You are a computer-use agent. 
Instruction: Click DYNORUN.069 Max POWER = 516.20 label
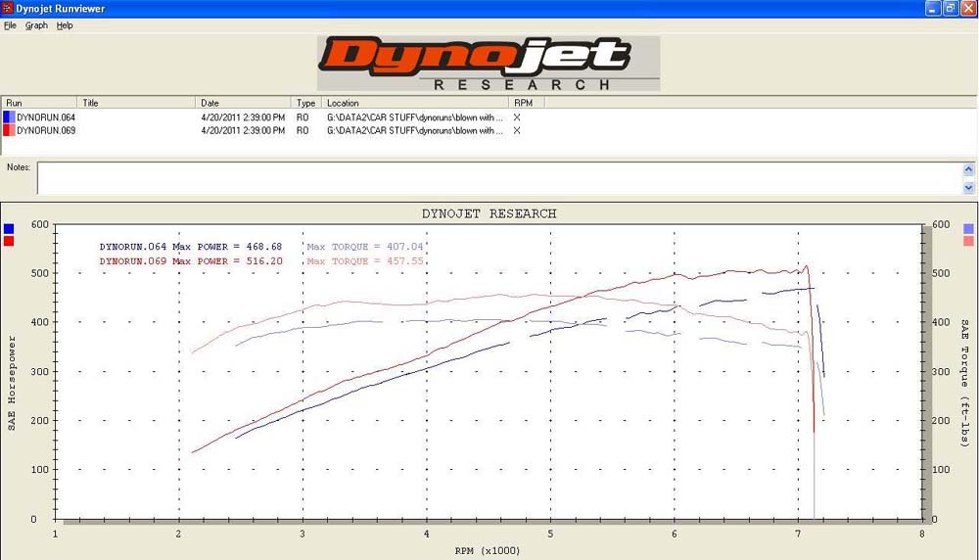pos(191,261)
